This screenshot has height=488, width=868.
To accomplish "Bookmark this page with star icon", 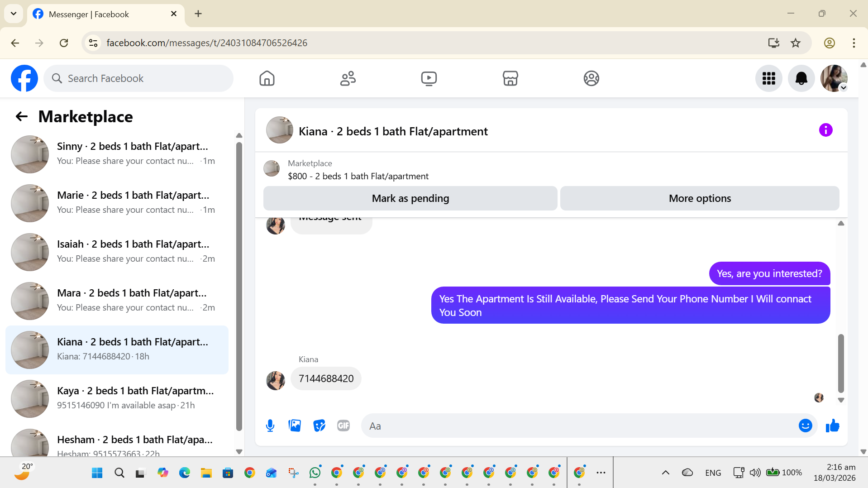I will point(795,43).
